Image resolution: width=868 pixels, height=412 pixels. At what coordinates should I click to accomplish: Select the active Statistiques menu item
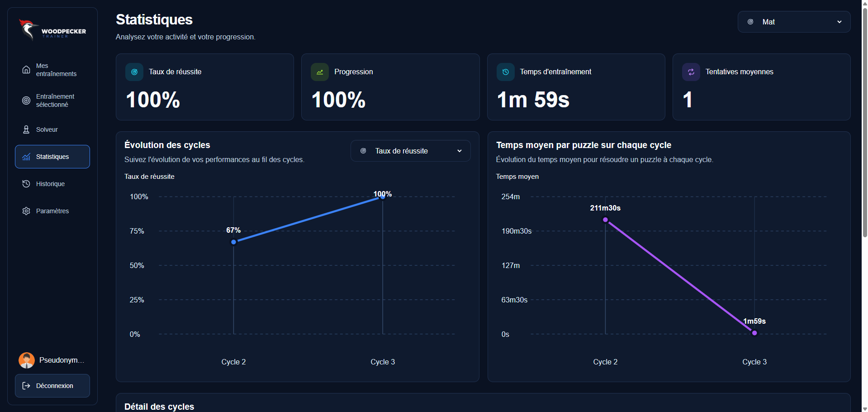(52, 157)
